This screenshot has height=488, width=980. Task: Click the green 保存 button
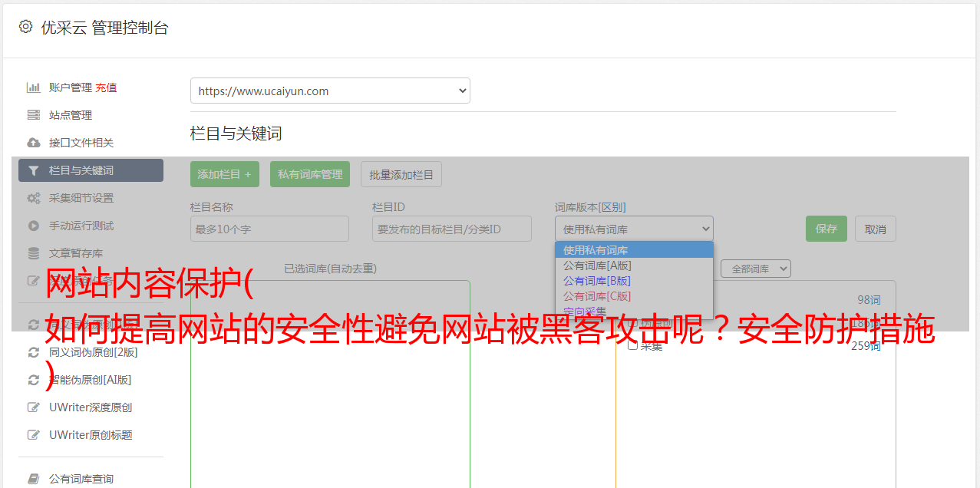pyautogui.click(x=827, y=229)
